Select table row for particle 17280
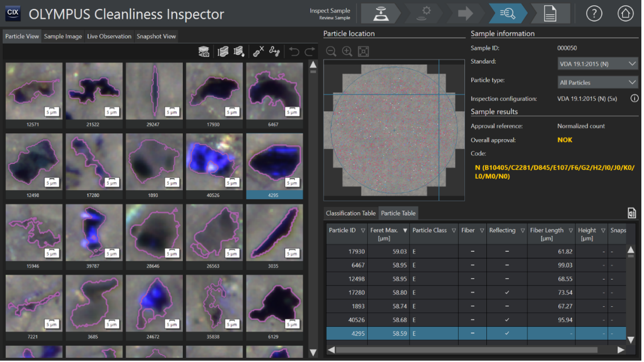644x362 pixels. [476, 292]
